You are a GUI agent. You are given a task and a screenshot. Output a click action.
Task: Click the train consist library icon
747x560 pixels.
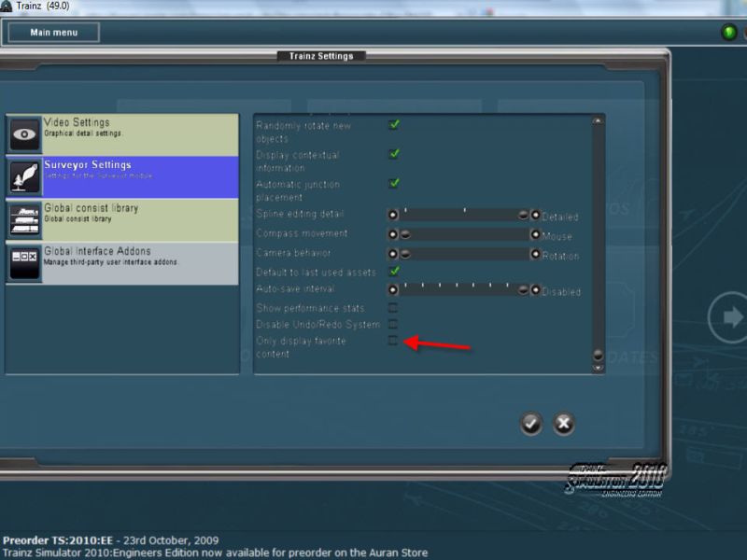[x=24, y=220]
